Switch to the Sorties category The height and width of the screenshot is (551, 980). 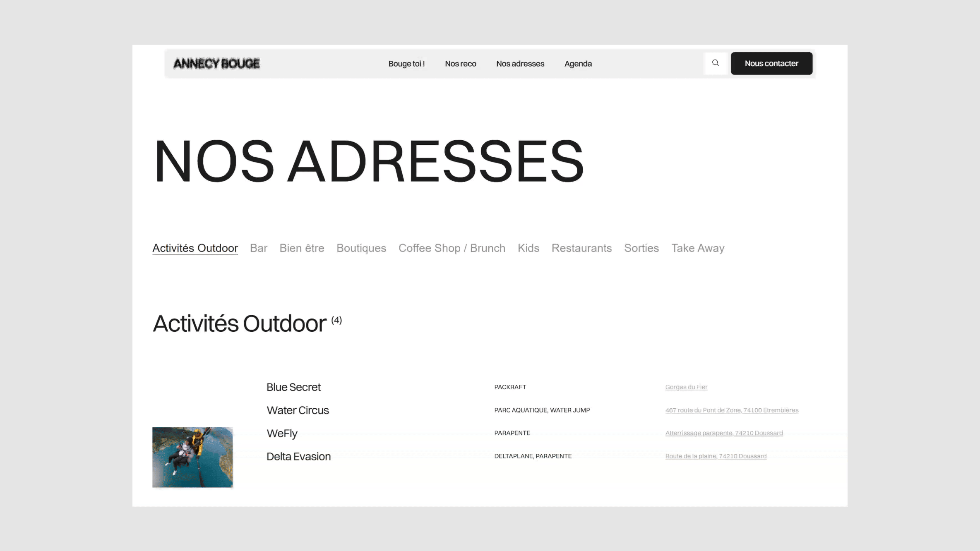point(641,248)
